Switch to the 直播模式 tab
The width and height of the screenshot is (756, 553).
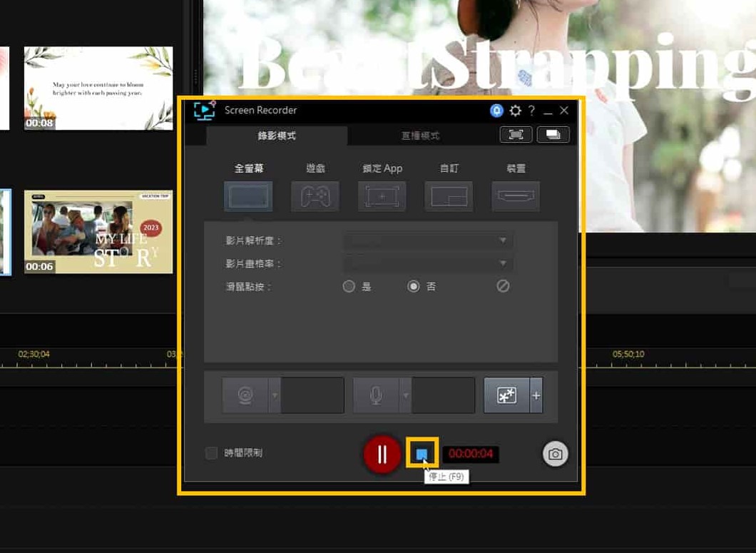[421, 135]
